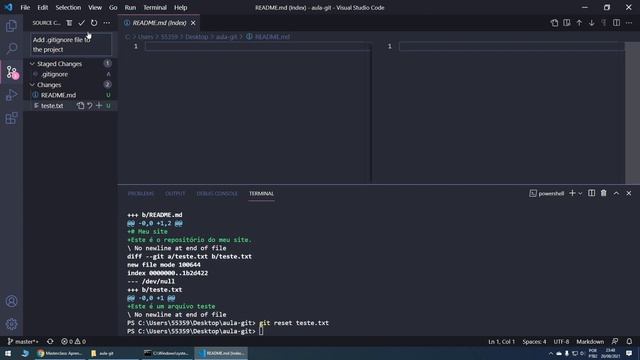Open the Extensions view
Image resolution: width=640 pixels, height=360 pixels.
tap(11, 118)
